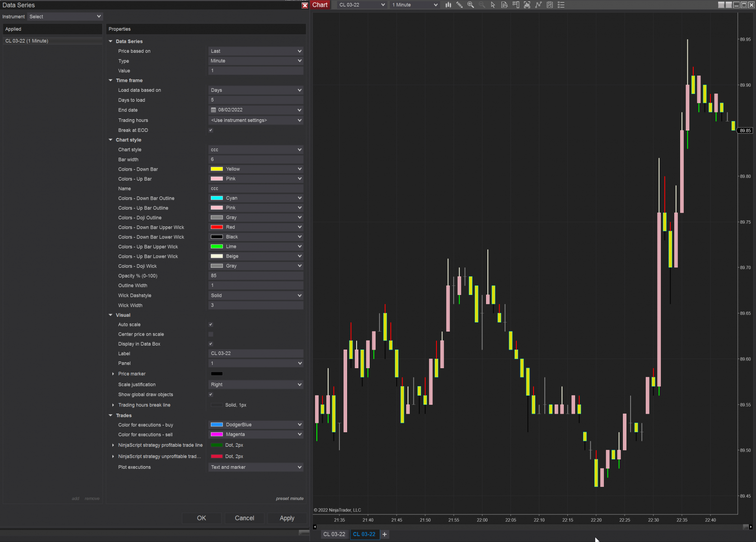Click the Chart Trader icon
The width and height of the screenshot is (756, 542).
coord(516,5)
